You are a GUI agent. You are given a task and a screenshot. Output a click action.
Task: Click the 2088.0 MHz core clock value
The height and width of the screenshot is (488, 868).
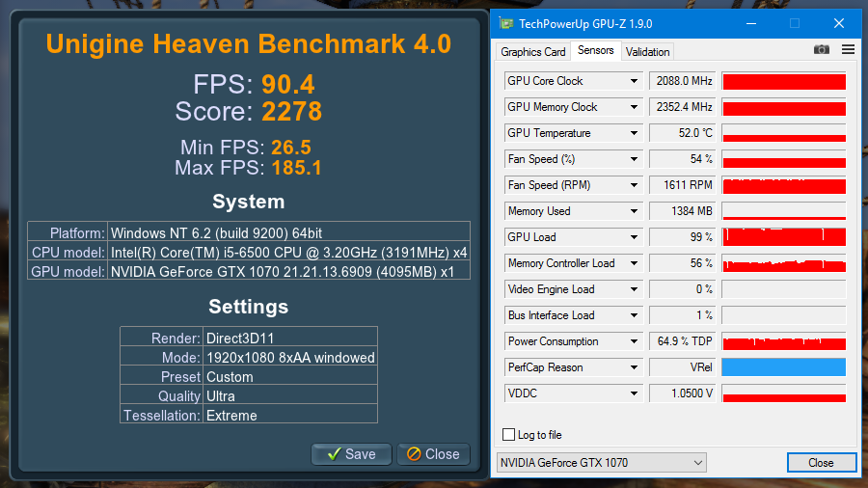pos(683,81)
